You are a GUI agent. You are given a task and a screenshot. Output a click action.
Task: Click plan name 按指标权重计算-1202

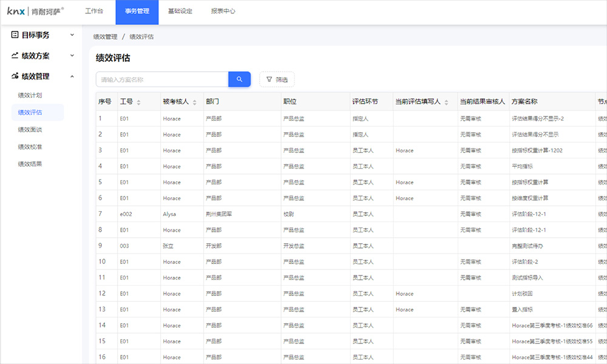click(537, 150)
